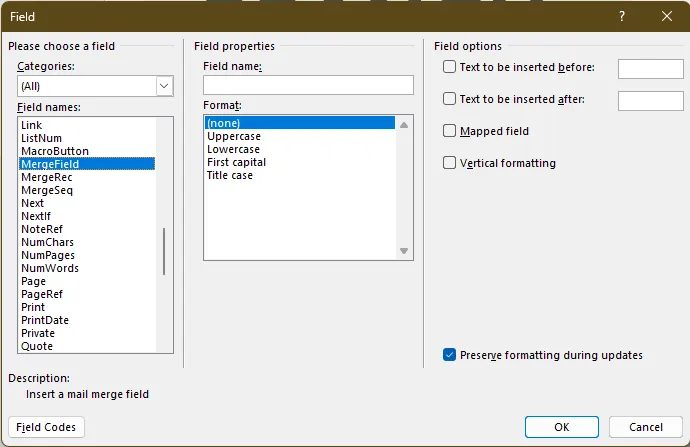Click the Help question mark icon
The width and height of the screenshot is (690, 447).
(621, 16)
